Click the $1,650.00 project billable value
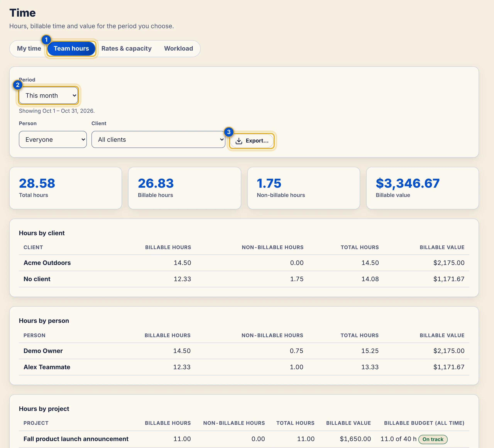This screenshot has height=448, width=494. 355,439
